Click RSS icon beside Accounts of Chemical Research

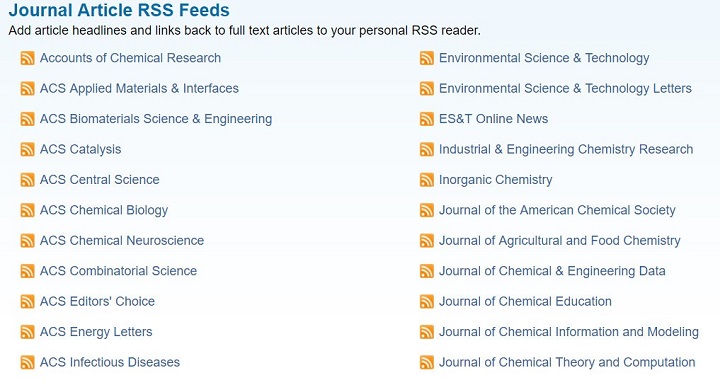click(28, 58)
